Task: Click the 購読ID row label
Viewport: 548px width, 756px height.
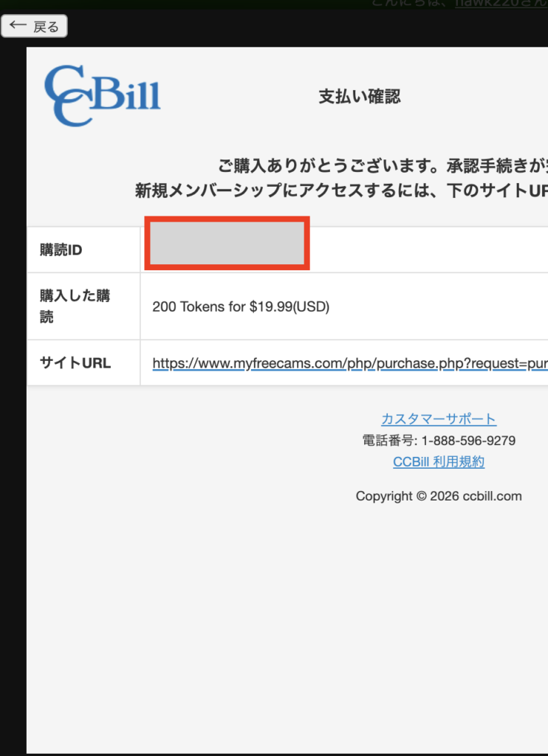Action: [x=61, y=250]
